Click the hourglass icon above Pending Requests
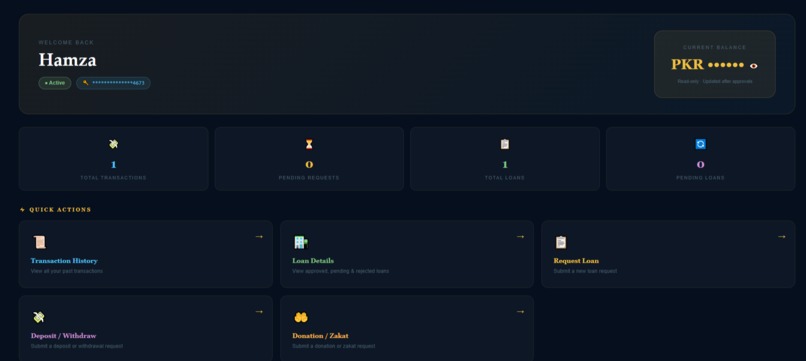 coord(309,145)
